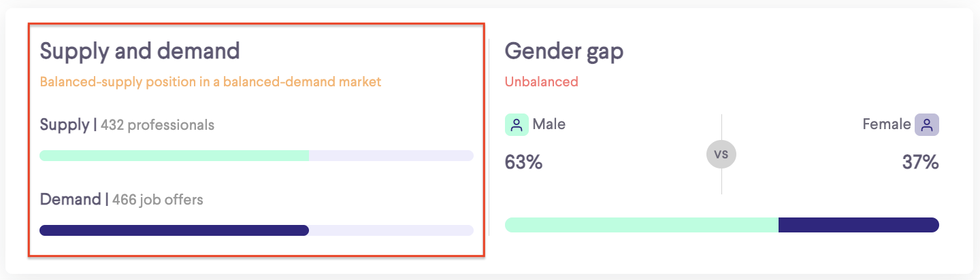Click the 432 professionals text
This screenshot has width=980, height=280.
tap(157, 125)
